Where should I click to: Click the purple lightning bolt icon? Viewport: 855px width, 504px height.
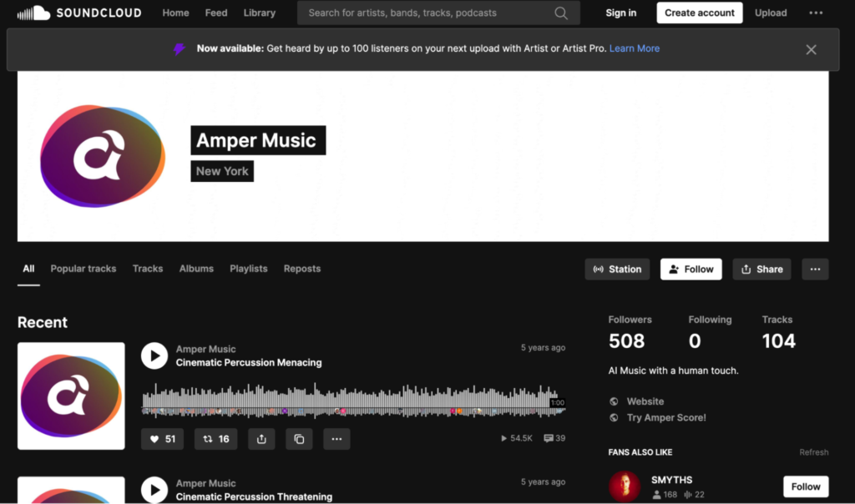coord(180,49)
